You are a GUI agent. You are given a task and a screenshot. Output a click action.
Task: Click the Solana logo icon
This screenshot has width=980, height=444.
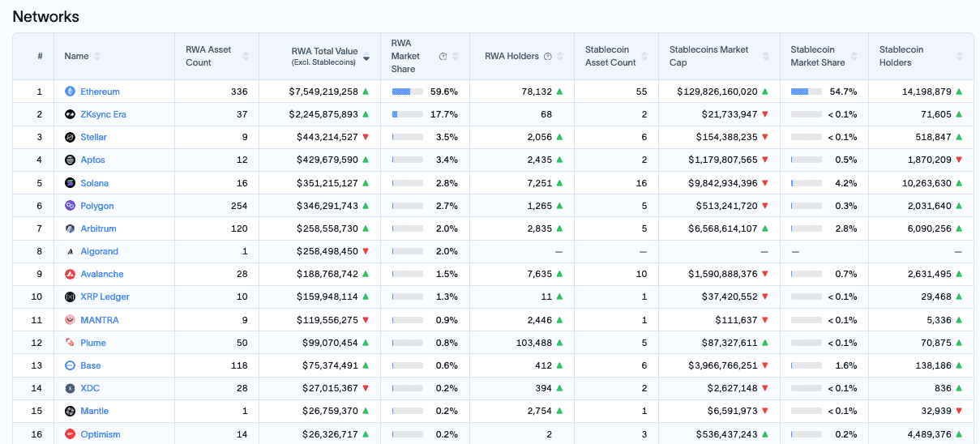coord(70,183)
